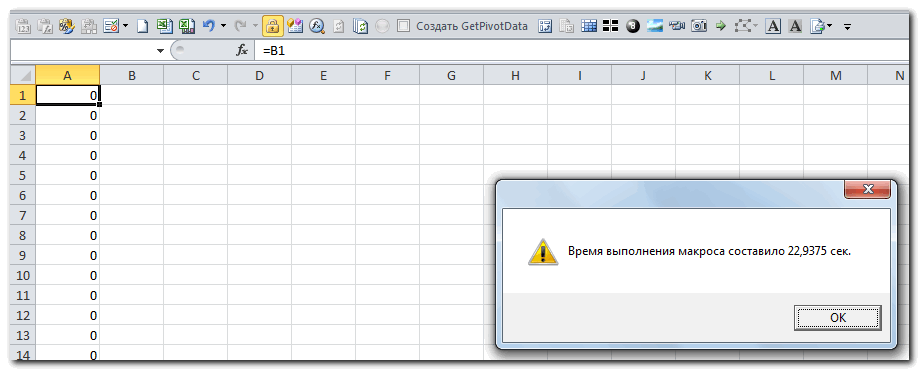Select row 5 header
The image size is (920, 371).
click(x=23, y=175)
